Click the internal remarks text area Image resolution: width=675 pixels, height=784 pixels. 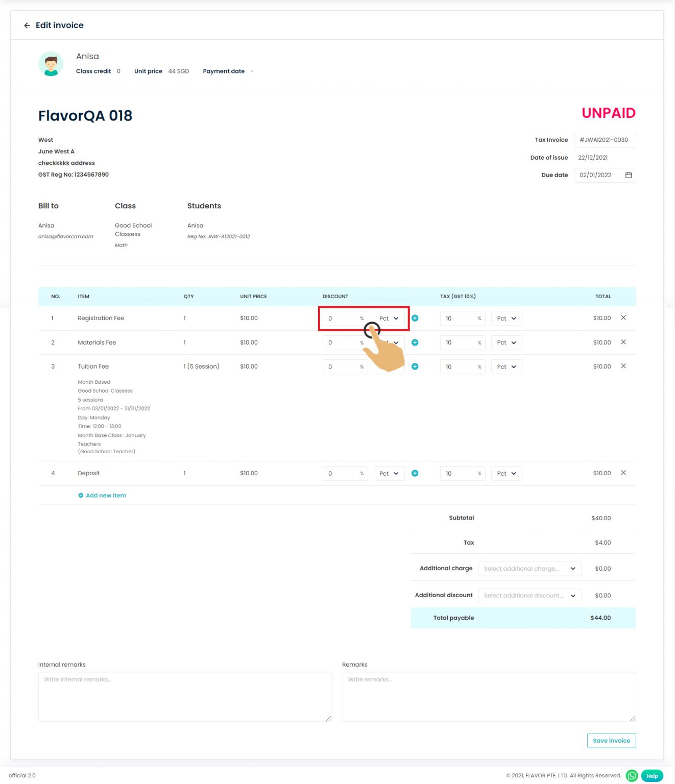click(185, 696)
